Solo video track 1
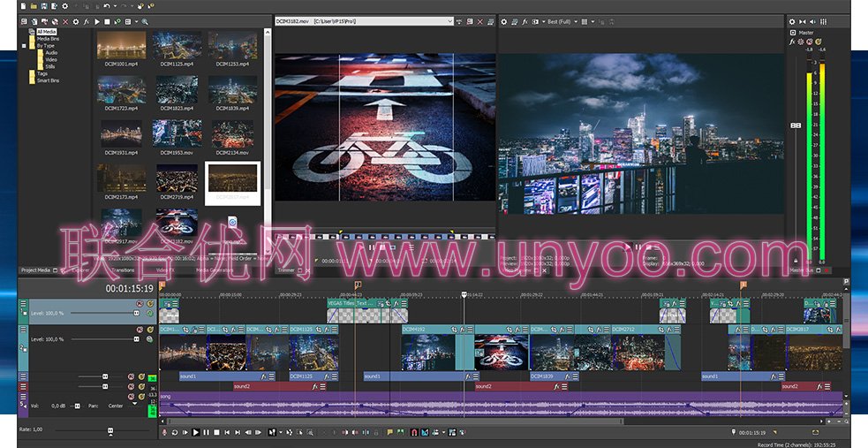Image resolution: width=868 pixels, height=448 pixels. click(x=150, y=303)
